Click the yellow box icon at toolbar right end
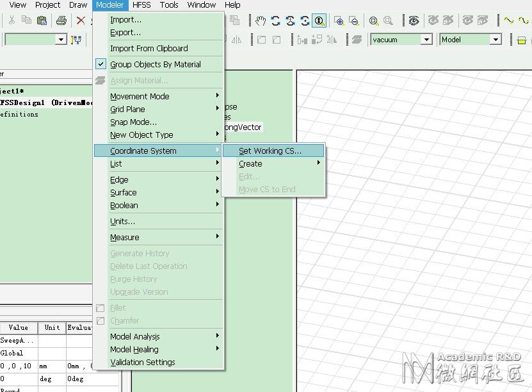The height and width of the screenshot is (392, 532). click(522, 40)
